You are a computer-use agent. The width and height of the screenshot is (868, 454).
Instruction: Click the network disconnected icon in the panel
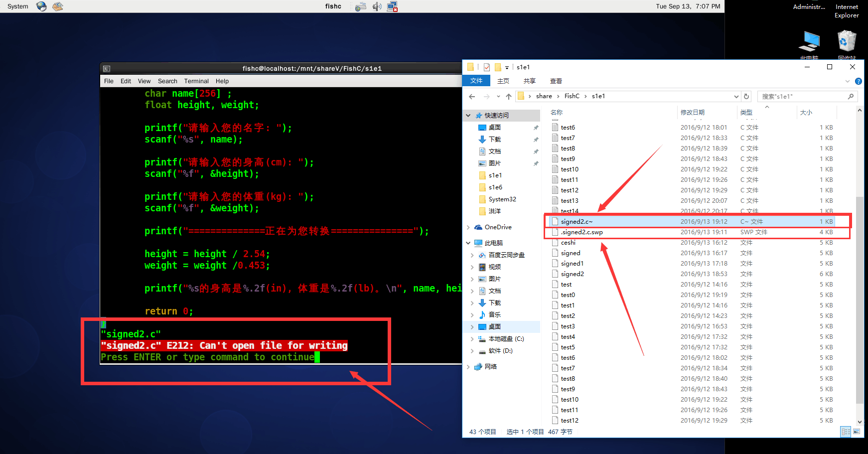[393, 6]
